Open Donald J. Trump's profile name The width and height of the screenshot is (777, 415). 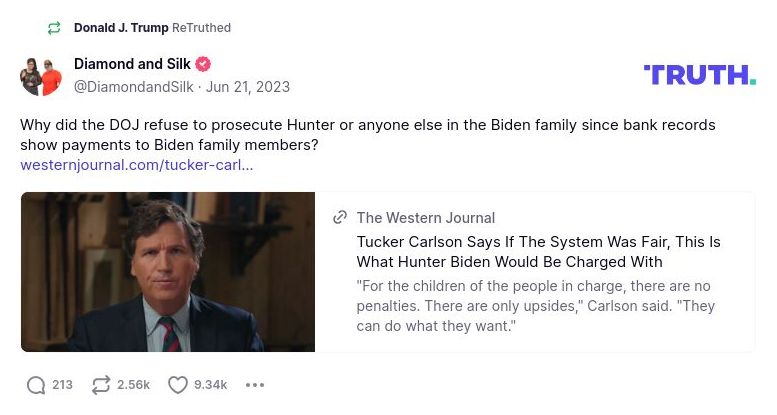coord(121,28)
